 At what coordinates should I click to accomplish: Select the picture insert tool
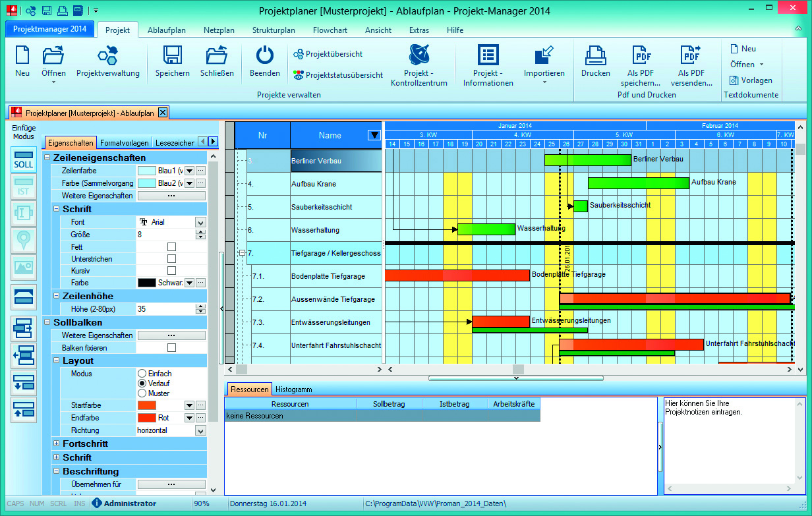tap(24, 266)
